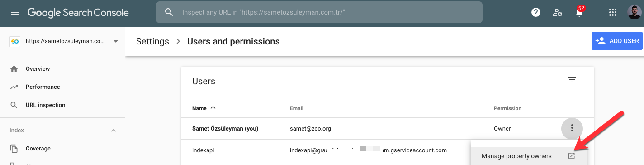Viewport: 644px width, 165px height.
Task: Open user settings gear icon
Action: [x=558, y=13]
